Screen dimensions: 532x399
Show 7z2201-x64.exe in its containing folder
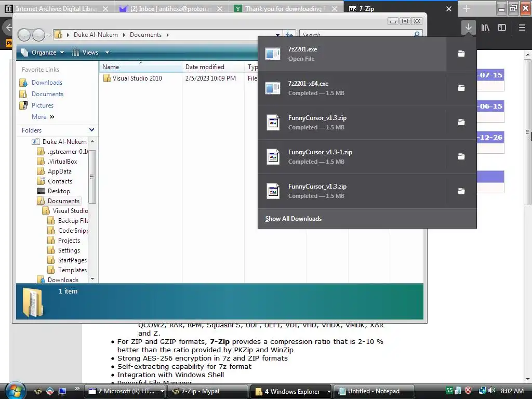(461, 88)
